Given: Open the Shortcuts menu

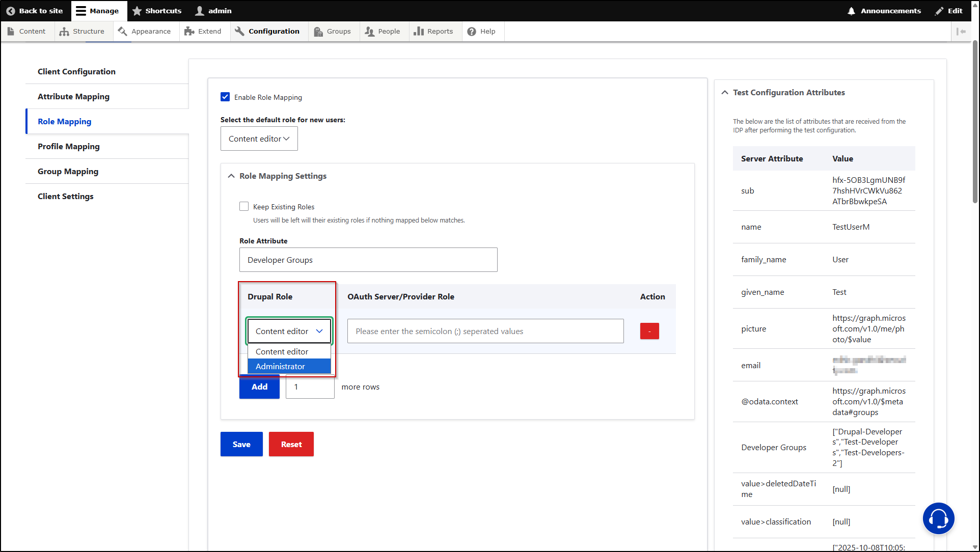Looking at the screenshot, I should coord(157,11).
